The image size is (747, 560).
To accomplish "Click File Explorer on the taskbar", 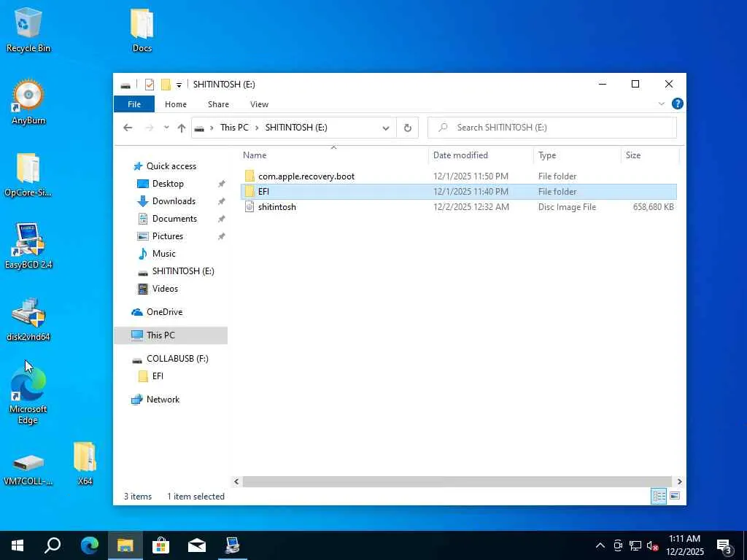I will [125, 545].
